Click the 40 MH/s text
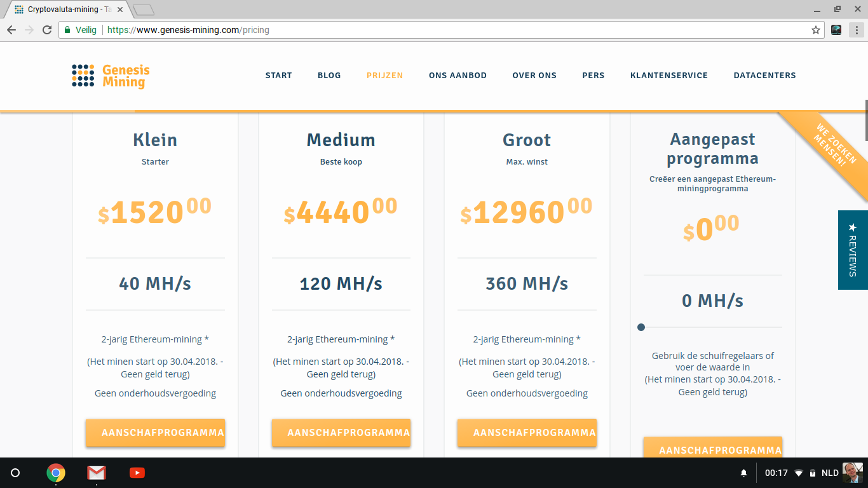868x488 pixels. [x=155, y=283]
